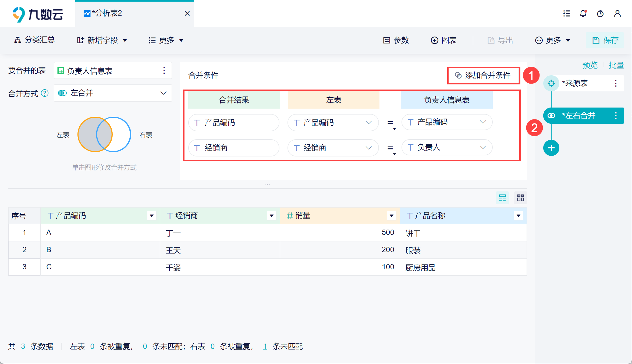Click the 保存 save button
632x364 pixels.
tap(605, 40)
